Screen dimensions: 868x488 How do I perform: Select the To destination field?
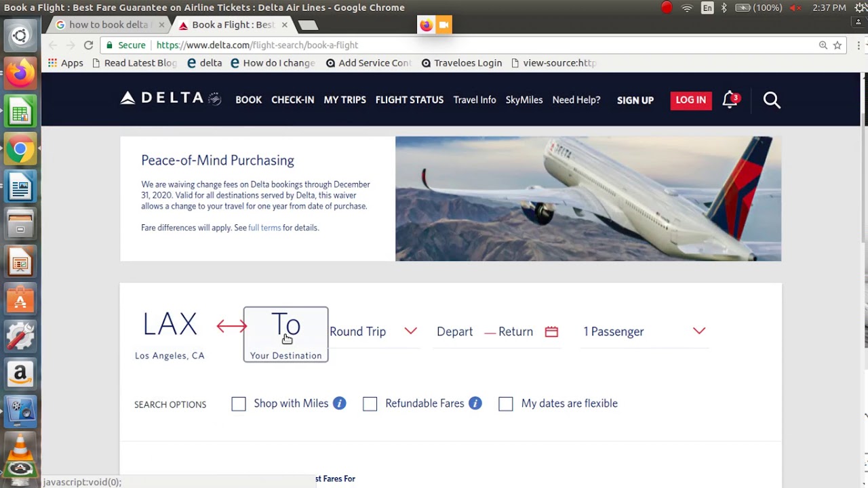[x=286, y=334]
